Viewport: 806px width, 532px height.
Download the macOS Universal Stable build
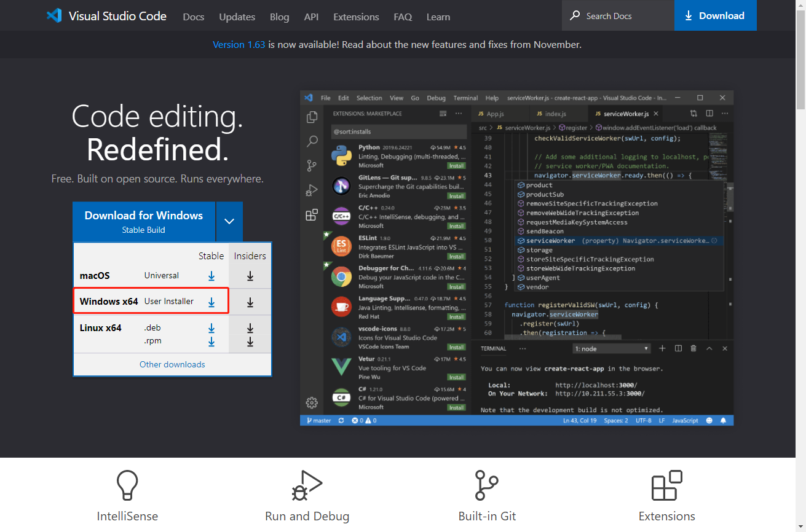[211, 276]
